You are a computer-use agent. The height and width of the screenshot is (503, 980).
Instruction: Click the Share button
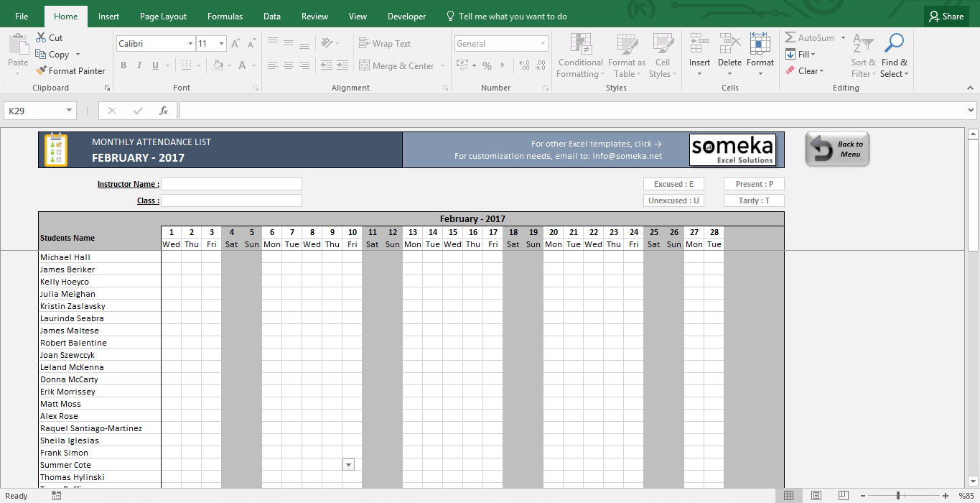pos(945,17)
